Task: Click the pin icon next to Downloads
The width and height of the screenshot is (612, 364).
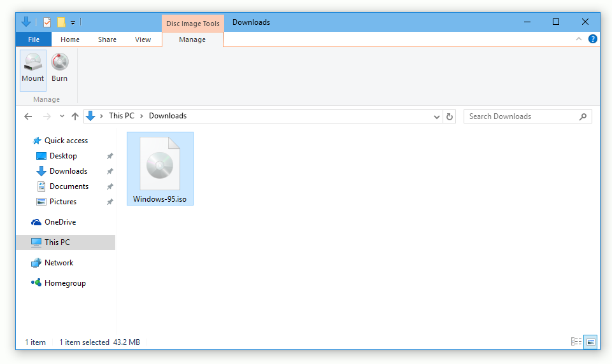Action: click(110, 171)
